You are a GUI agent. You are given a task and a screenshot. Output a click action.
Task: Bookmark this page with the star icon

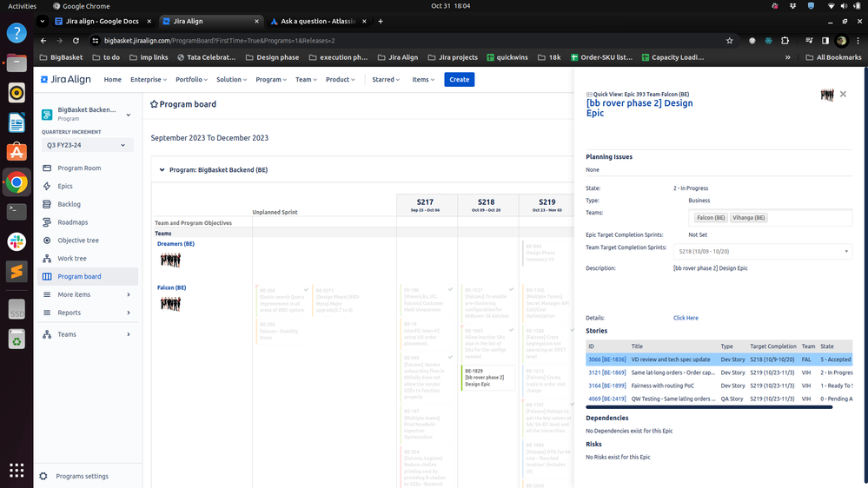(730, 41)
